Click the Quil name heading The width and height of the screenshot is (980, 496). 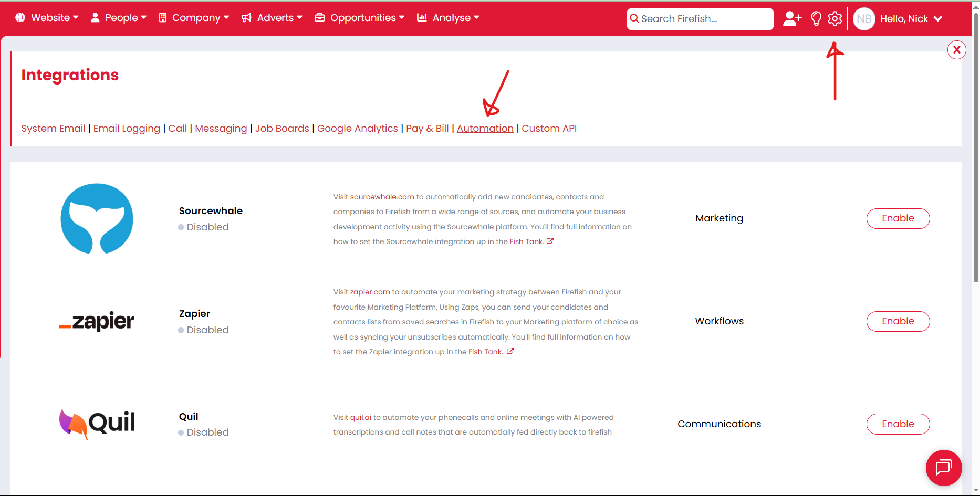189,417
